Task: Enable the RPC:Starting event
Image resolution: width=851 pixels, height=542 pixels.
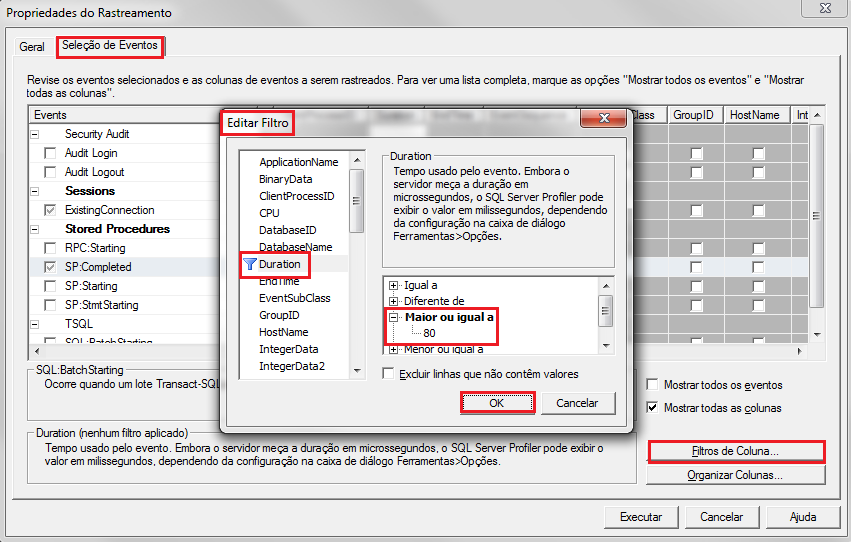Action: click(x=50, y=248)
